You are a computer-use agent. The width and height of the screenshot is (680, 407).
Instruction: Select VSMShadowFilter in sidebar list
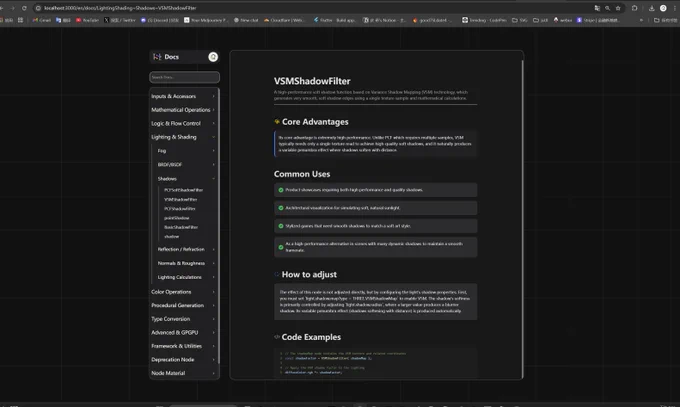point(180,200)
